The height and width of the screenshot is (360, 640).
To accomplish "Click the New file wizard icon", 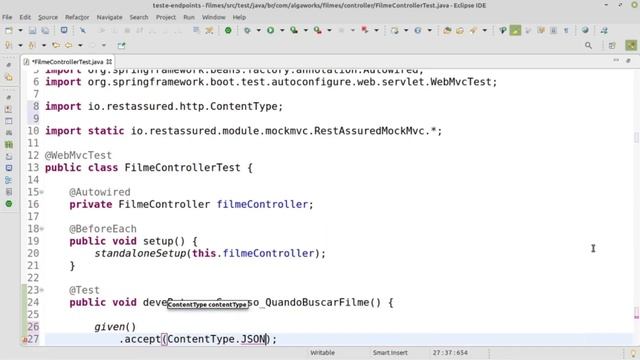I will (x=9, y=30).
